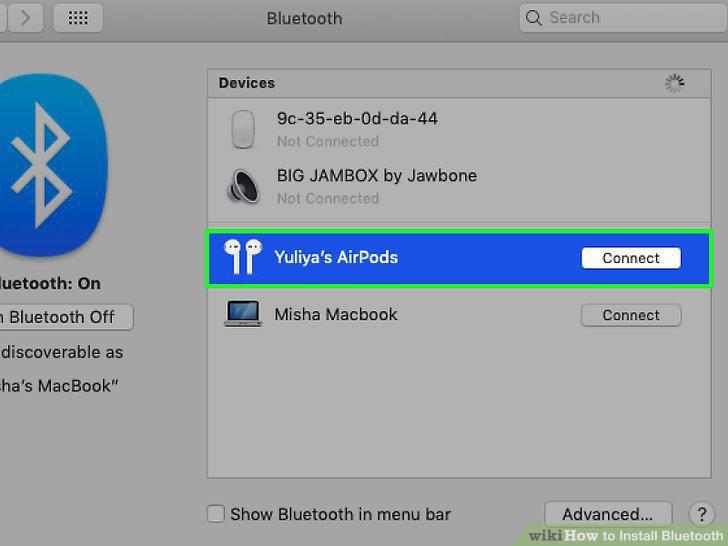Select Yuliya's AirPods name
Screen dimensions: 728x546
(336, 257)
